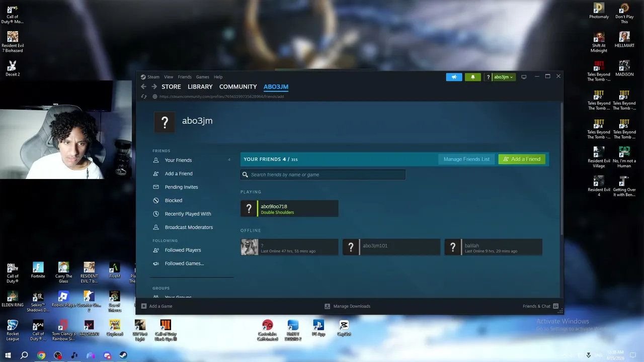The width and height of the screenshot is (644, 362).
Task: Go to the COMMUNITY tab
Action: [238, 86]
